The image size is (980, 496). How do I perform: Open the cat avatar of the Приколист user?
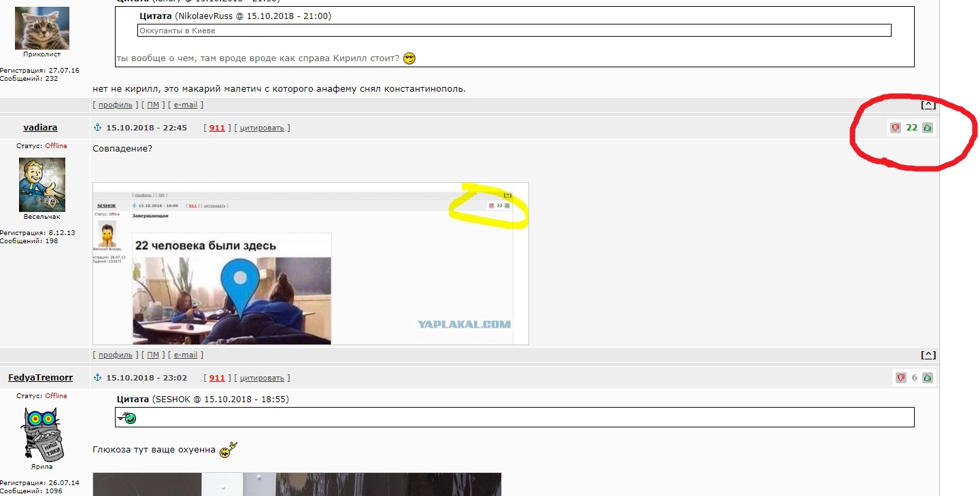pyautogui.click(x=42, y=28)
